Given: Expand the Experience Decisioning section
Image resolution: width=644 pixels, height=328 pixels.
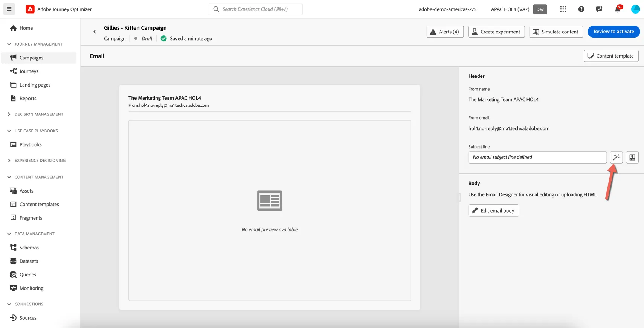Looking at the screenshot, I should (36, 161).
